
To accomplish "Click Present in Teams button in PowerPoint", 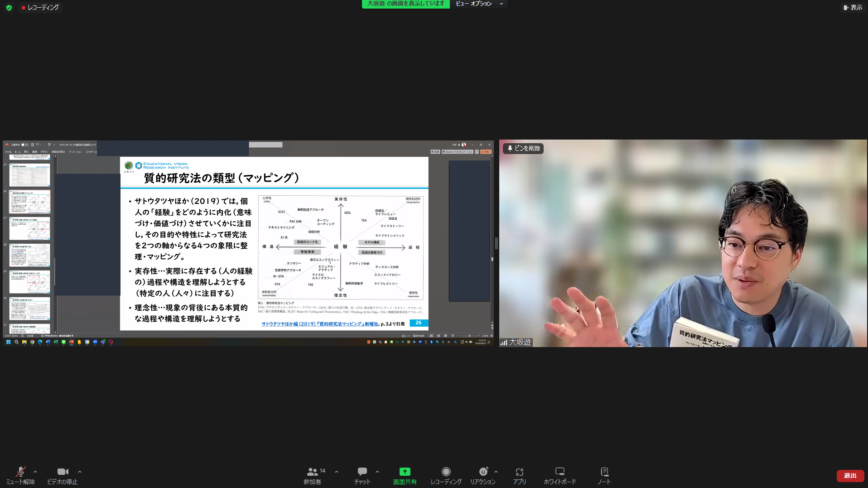I will (458, 152).
